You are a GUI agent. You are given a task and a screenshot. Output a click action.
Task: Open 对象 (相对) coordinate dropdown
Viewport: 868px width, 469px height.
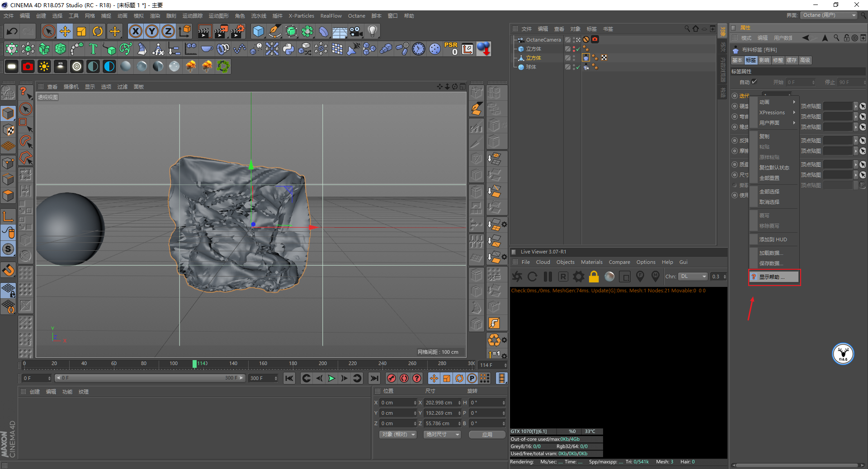pyautogui.click(x=398, y=435)
